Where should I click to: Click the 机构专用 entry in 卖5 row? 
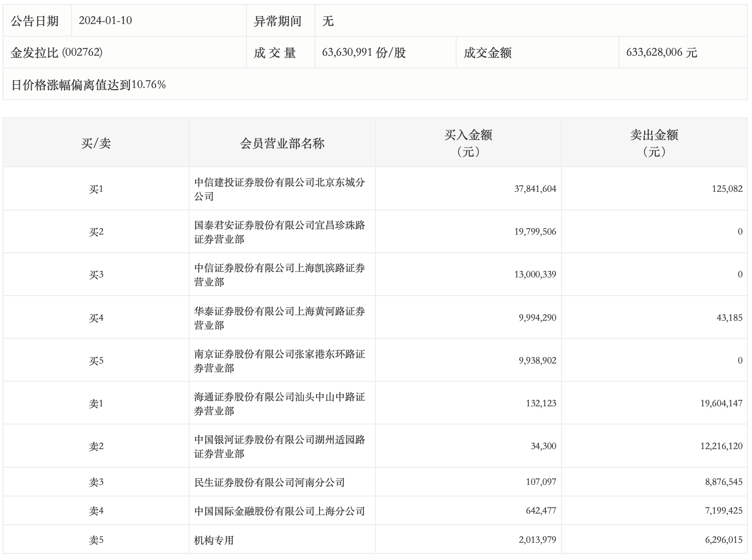coord(214,540)
